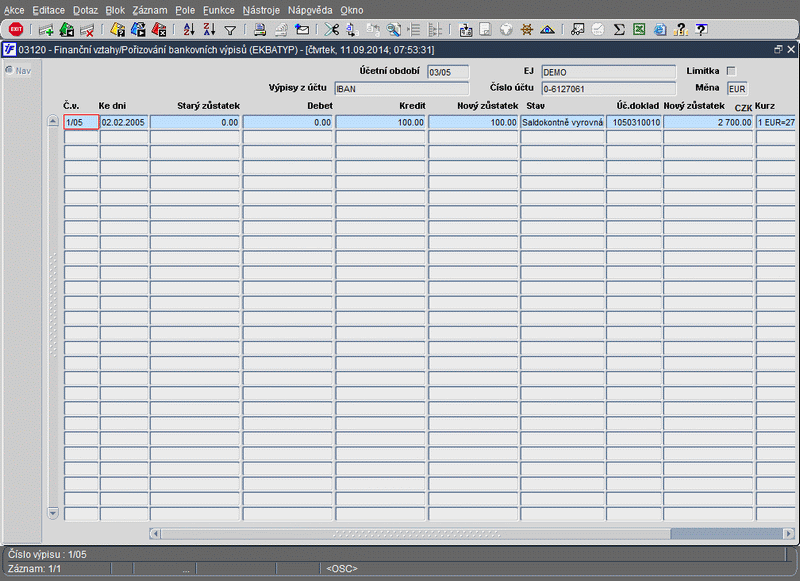Open the Záznam menu
Screen dimensions: 800x581
[150, 10]
